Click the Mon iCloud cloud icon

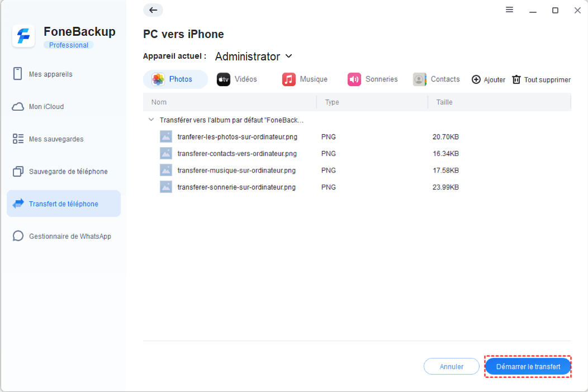click(x=18, y=107)
